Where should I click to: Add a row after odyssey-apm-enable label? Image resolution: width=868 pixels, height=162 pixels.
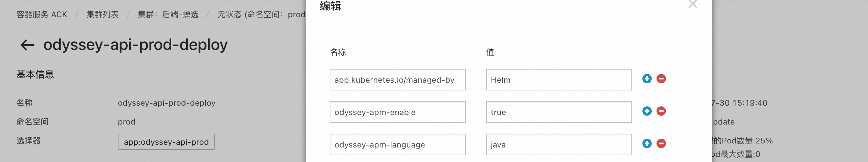pos(647,111)
